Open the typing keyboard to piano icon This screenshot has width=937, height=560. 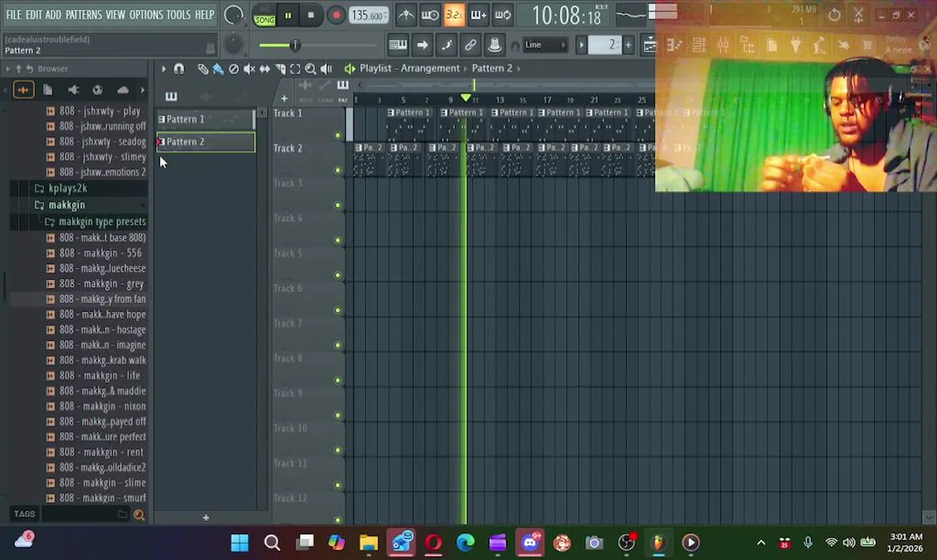[x=398, y=44]
